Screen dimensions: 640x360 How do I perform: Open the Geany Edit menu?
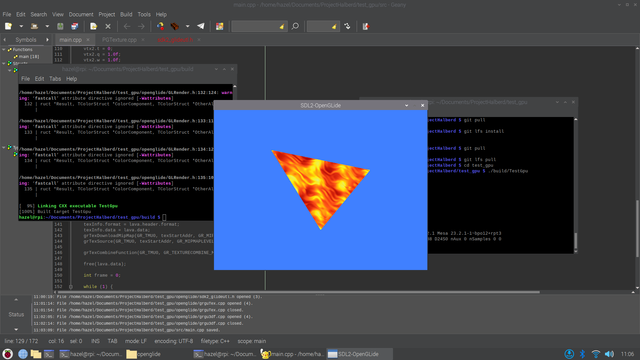21,14
